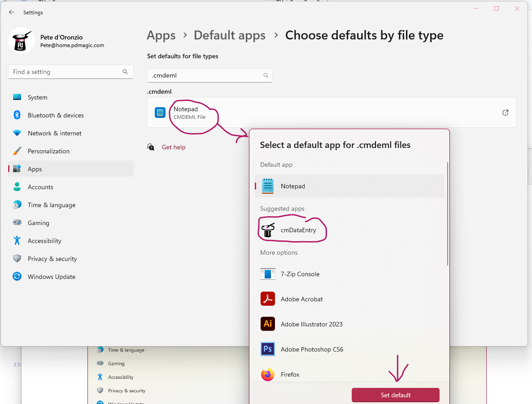
Task: Select Accounts in the sidebar
Action: point(70,187)
